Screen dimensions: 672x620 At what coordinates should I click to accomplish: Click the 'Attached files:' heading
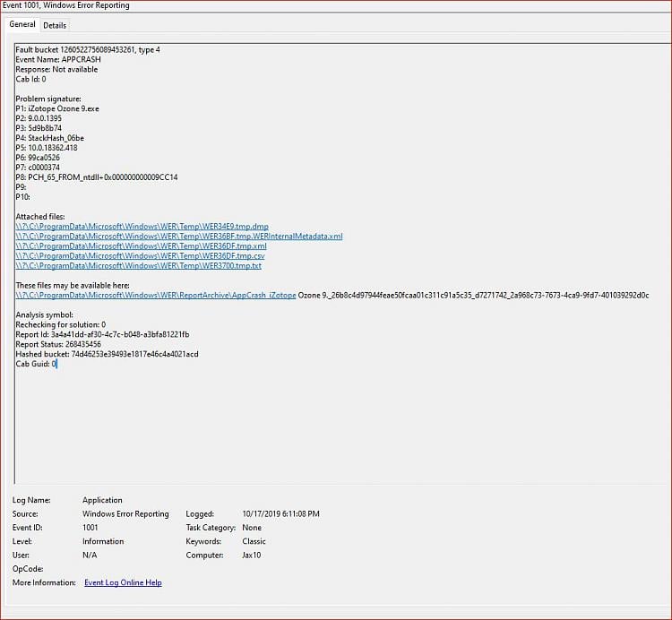point(40,217)
